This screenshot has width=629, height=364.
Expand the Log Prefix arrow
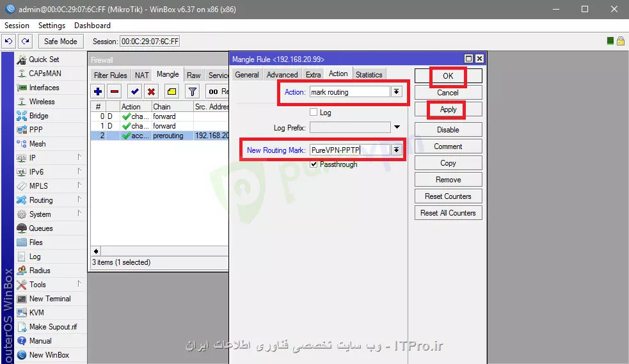tap(397, 127)
